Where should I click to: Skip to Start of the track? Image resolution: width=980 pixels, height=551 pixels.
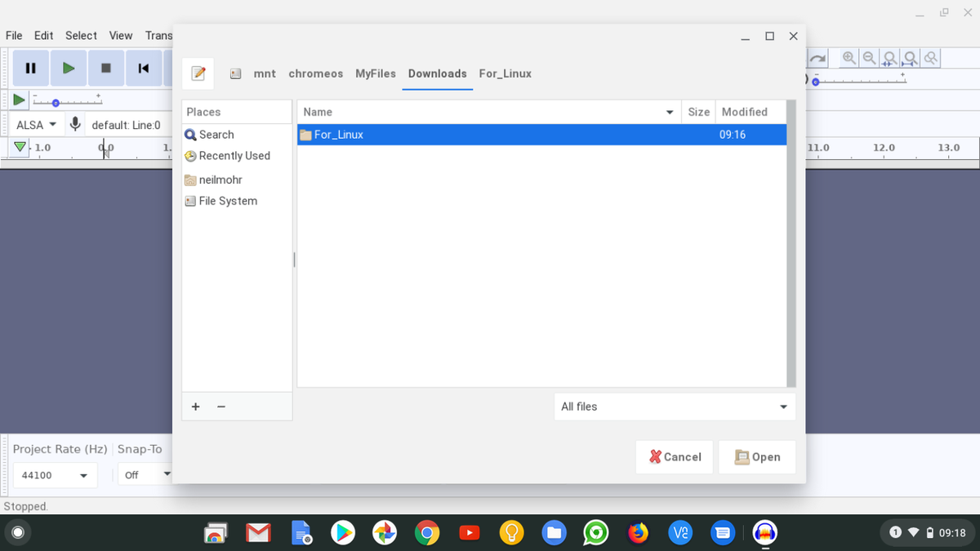point(144,68)
